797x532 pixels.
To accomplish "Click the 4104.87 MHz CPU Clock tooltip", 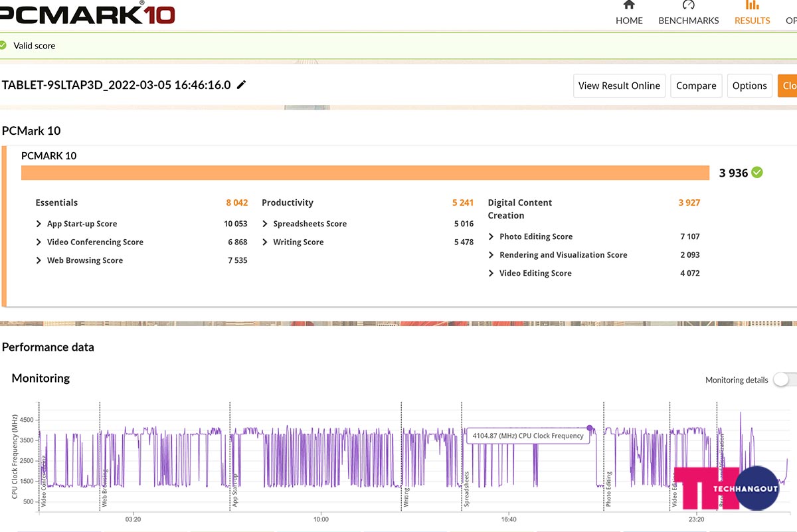I will click(x=528, y=436).
